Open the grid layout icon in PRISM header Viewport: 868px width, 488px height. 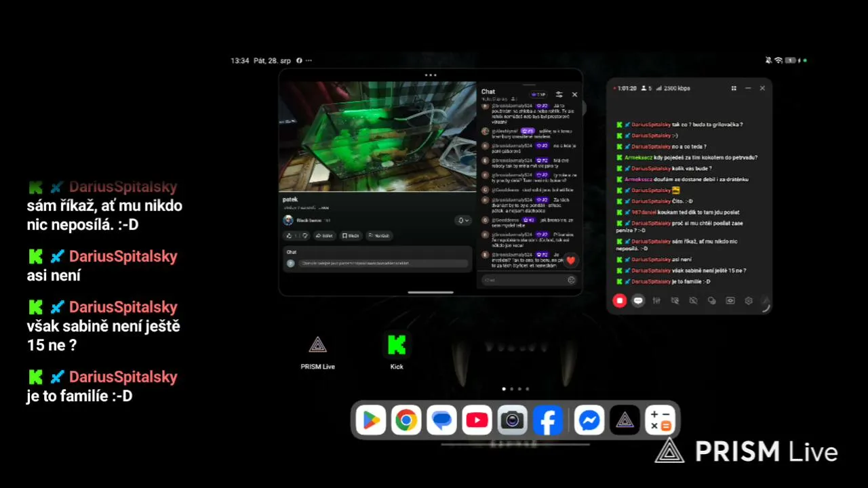(734, 88)
